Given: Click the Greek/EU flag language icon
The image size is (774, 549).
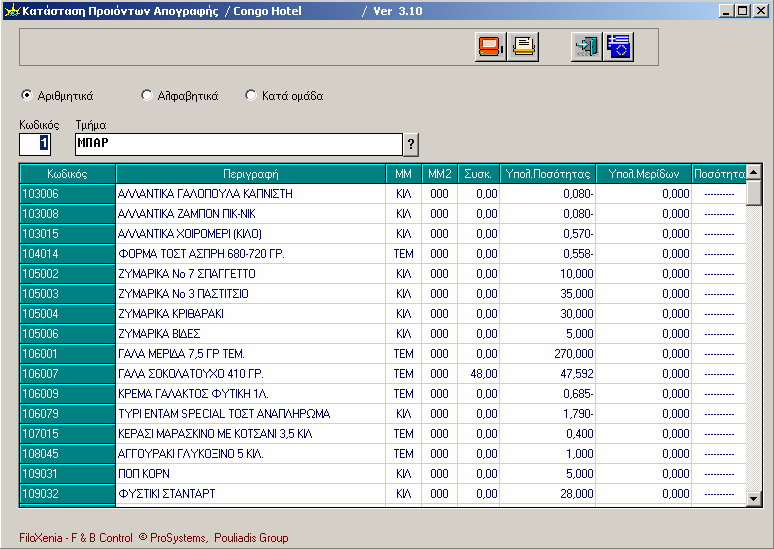Looking at the screenshot, I should coord(619,47).
